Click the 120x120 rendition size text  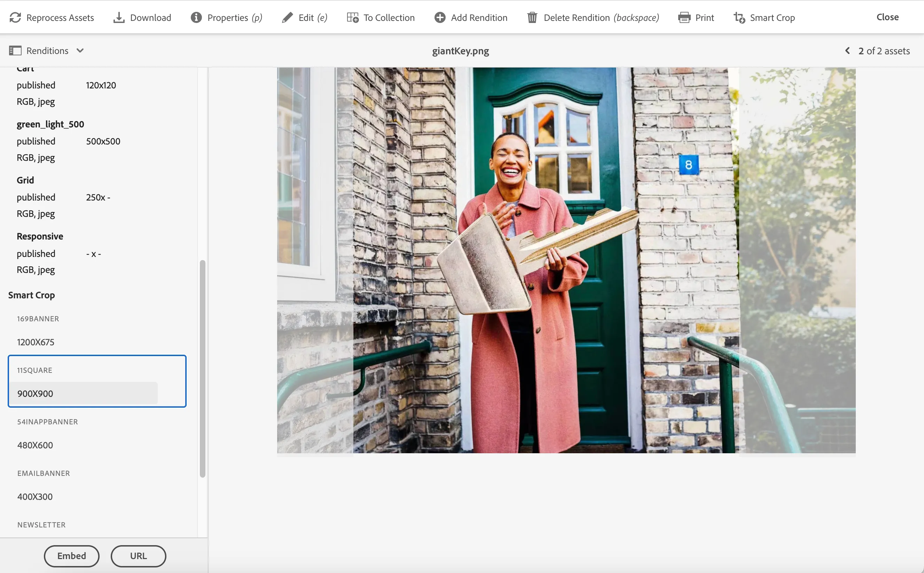101,85
